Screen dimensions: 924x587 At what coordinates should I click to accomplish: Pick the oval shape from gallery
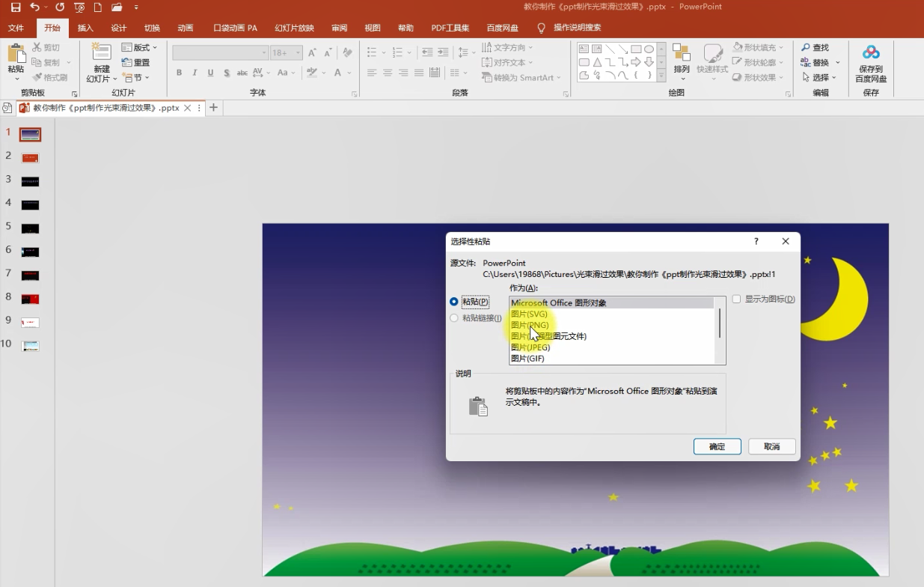click(x=649, y=49)
